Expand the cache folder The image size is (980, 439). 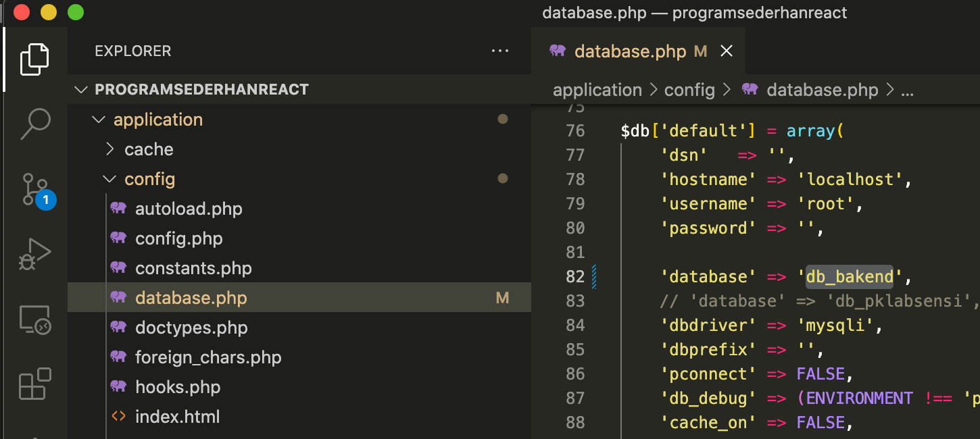click(x=149, y=149)
